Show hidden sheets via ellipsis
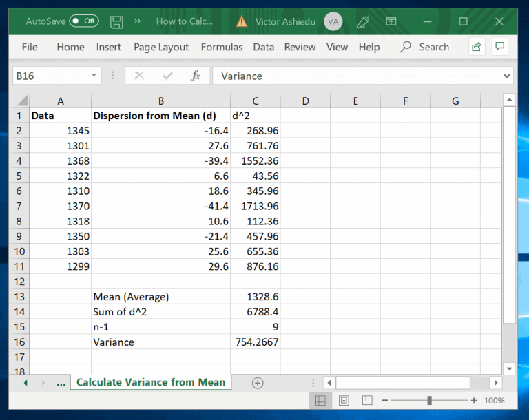Viewport: 529px width, 420px height. pyautogui.click(x=61, y=384)
